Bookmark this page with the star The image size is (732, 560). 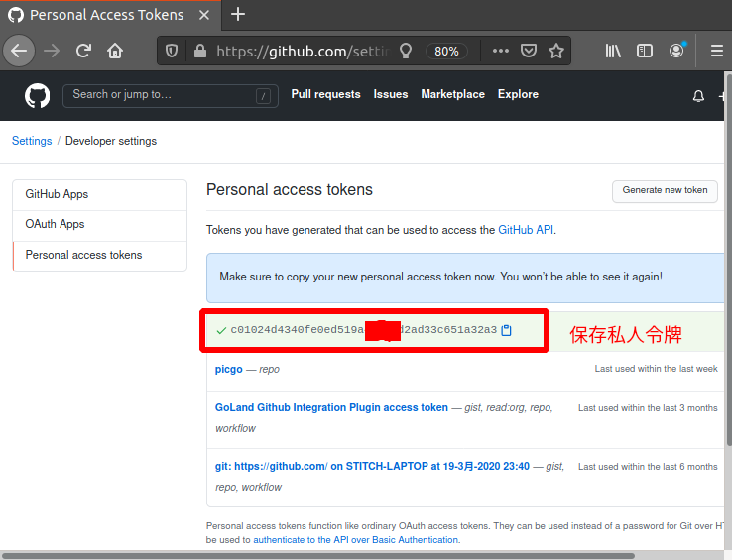tap(556, 51)
